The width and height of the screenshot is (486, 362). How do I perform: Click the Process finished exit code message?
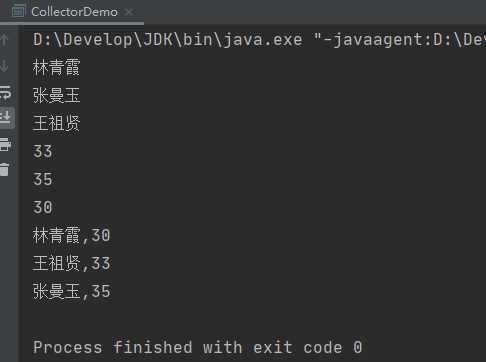(x=197, y=347)
